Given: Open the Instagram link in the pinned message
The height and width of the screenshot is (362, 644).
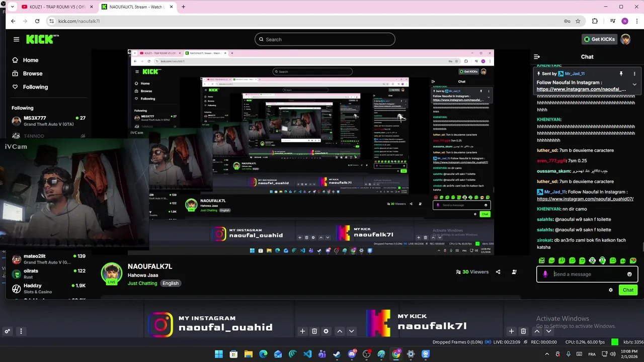Looking at the screenshot, I should click(581, 89).
